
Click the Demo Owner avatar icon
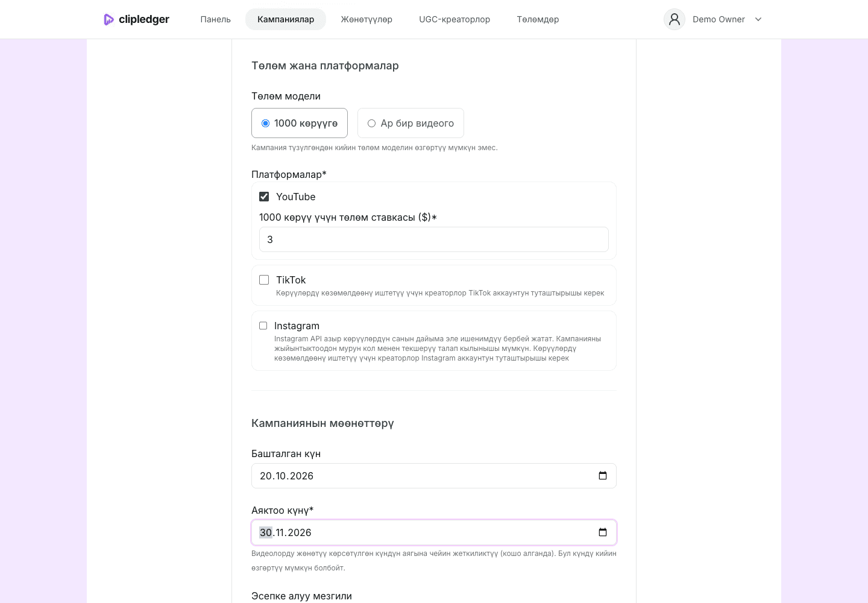[x=675, y=19]
